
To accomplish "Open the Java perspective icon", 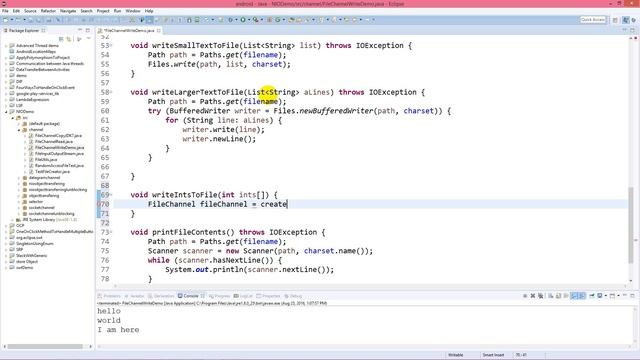I will [626, 20].
